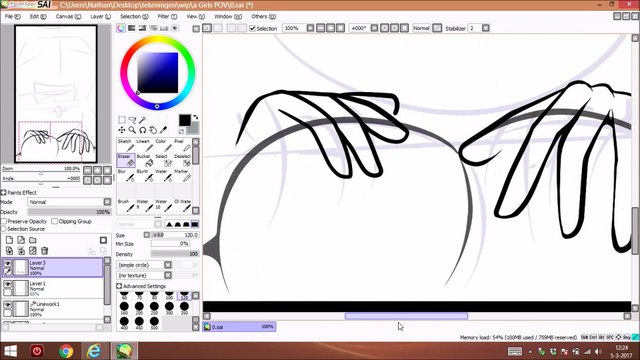Collapse the Paints Effect section
This screenshot has width=640, height=360.
pyautogui.click(x=3, y=193)
